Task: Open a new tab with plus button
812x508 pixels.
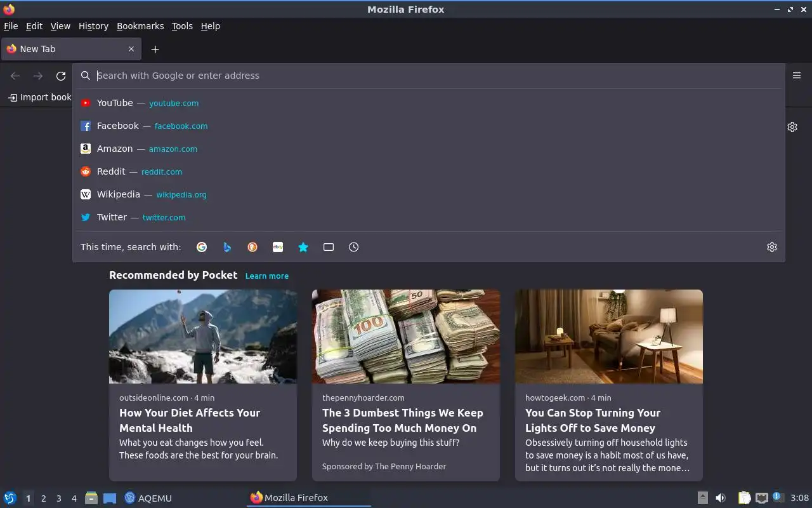Action: click(155, 49)
